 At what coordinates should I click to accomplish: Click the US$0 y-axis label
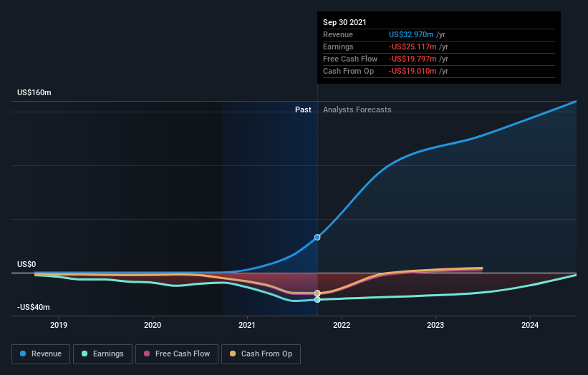tap(26, 265)
